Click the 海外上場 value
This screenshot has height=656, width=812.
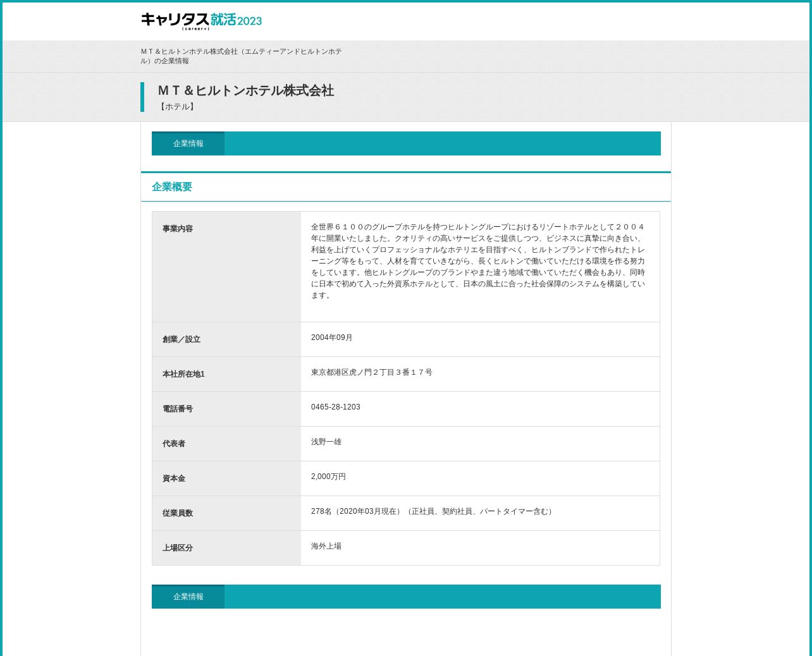click(326, 546)
